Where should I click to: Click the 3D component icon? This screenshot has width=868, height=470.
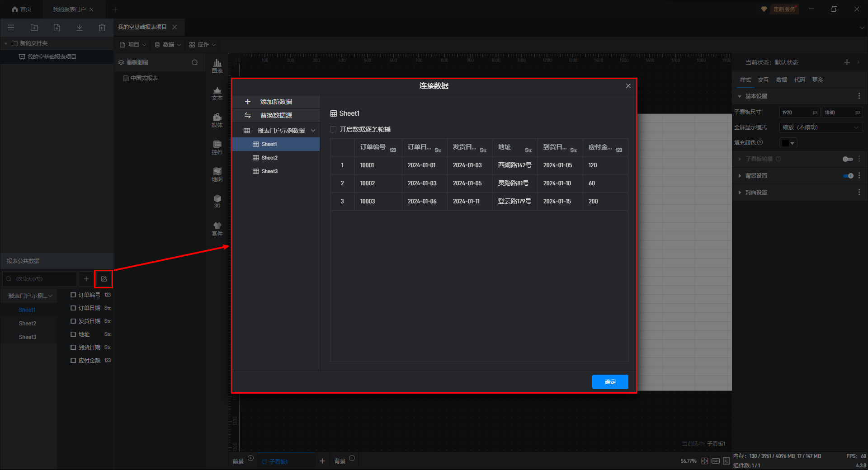coord(217,201)
